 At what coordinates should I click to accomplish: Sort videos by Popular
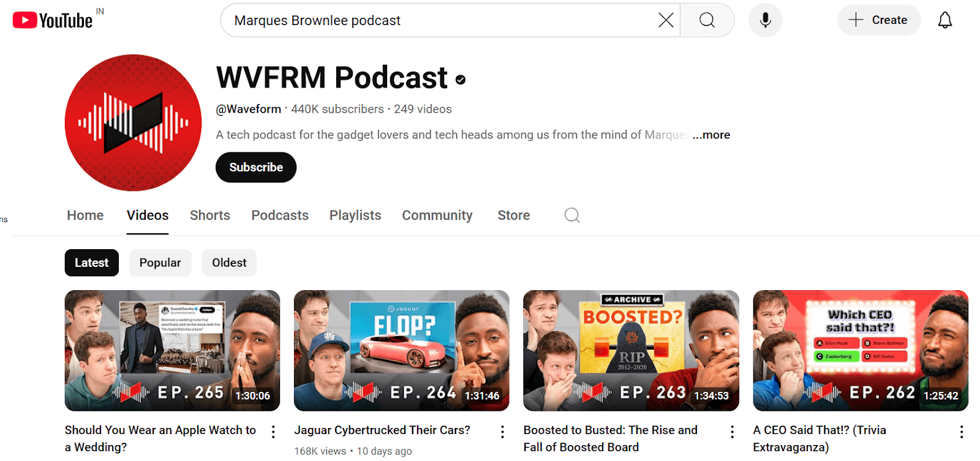coord(160,263)
